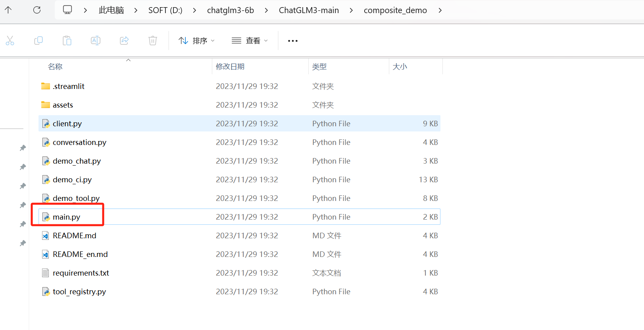
Task: Select the demo_tool.py file name
Action: pyautogui.click(x=76, y=198)
